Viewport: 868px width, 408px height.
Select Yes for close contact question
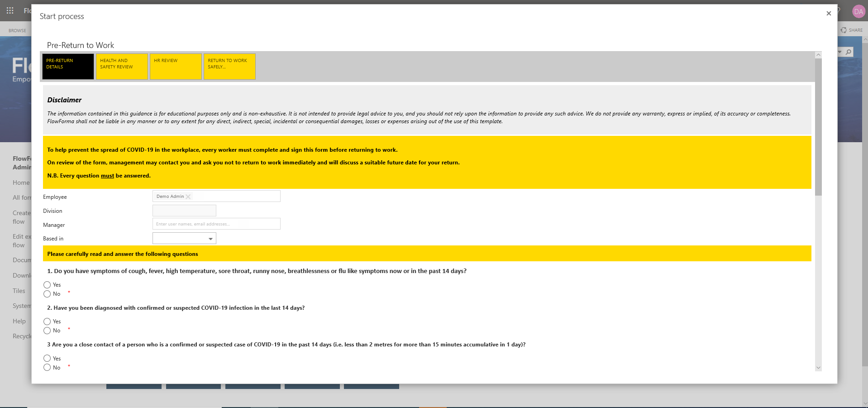pos(47,359)
